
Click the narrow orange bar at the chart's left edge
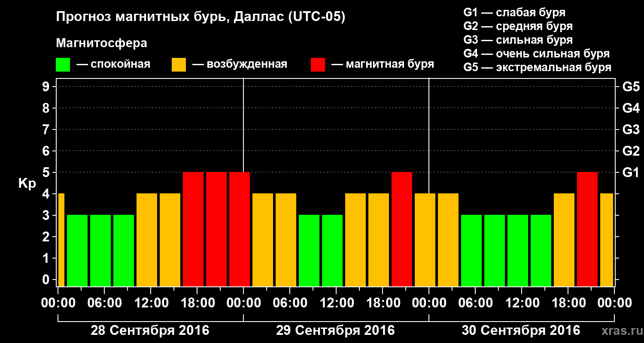pyautogui.click(x=61, y=240)
